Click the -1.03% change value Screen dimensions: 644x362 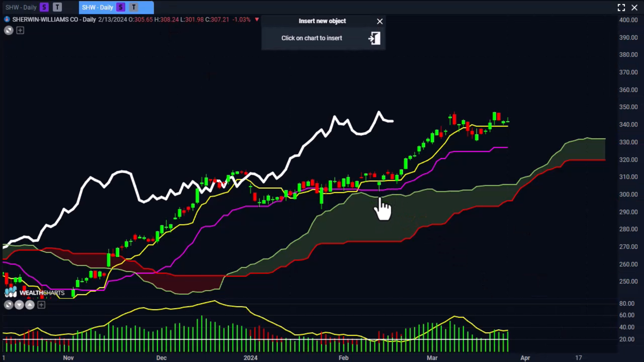(241, 19)
